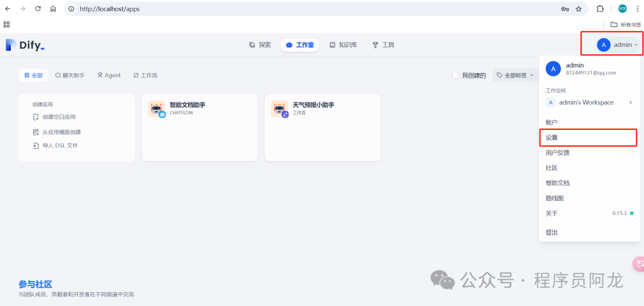Open 账户 from the user menu

click(x=589, y=122)
